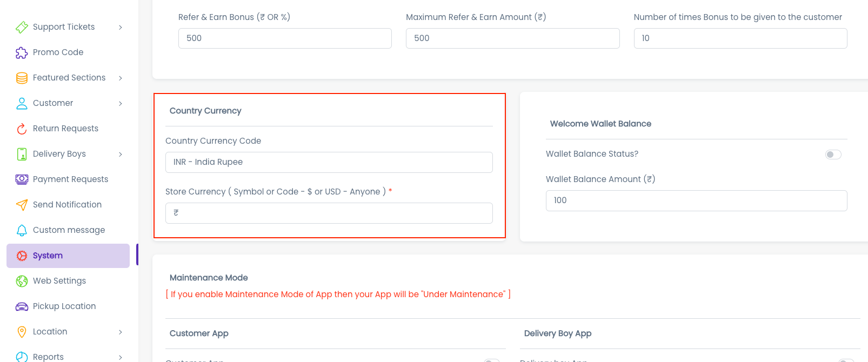868x362 pixels.
Task: Click the Support Tickets ticket icon
Action: [x=22, y=27]
